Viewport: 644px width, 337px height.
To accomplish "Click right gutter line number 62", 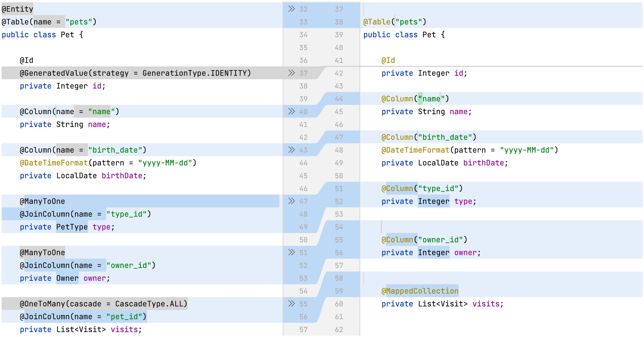I will click(339, 330).
